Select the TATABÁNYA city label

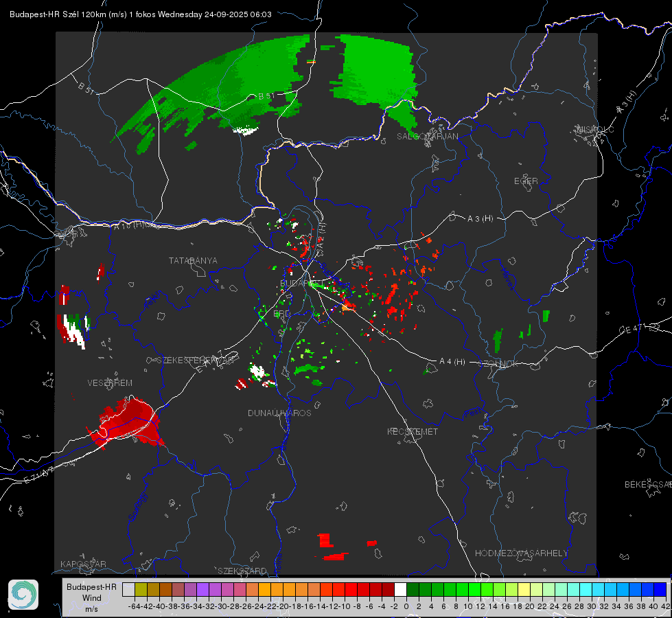coord(193,261)
